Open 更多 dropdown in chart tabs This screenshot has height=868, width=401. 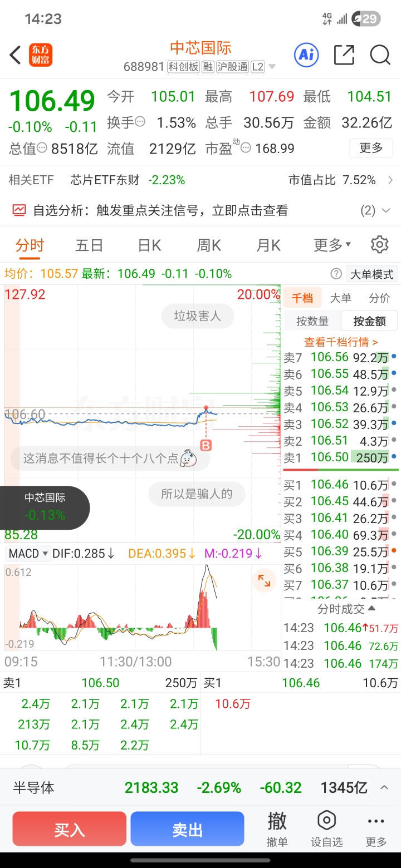point(332,245)
